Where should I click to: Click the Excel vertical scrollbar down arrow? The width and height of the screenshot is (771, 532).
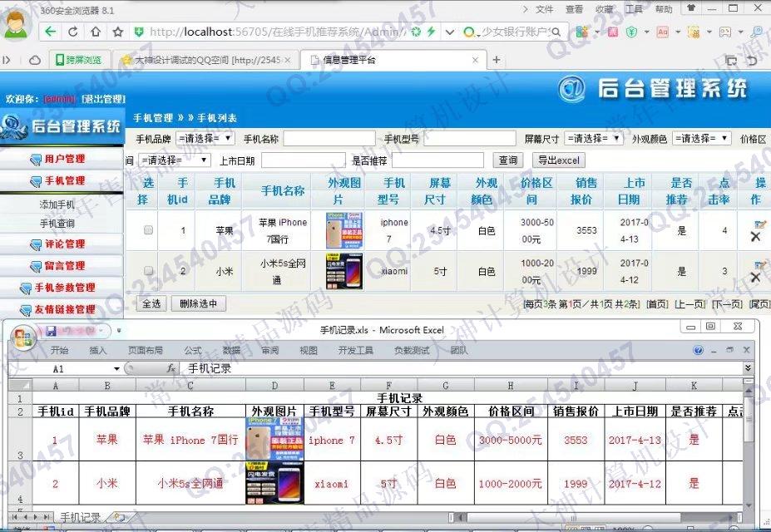point(749,505)
